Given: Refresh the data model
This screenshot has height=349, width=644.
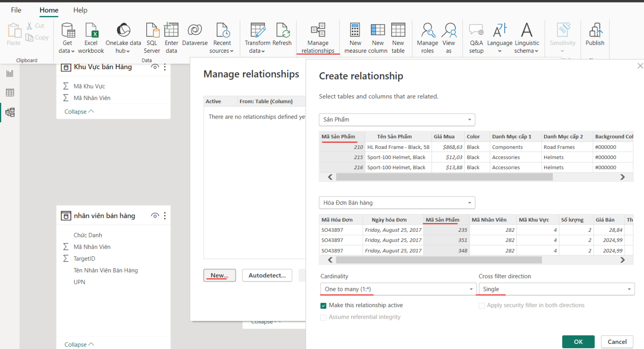Looking at the screenshot, I should coord(282,38).
